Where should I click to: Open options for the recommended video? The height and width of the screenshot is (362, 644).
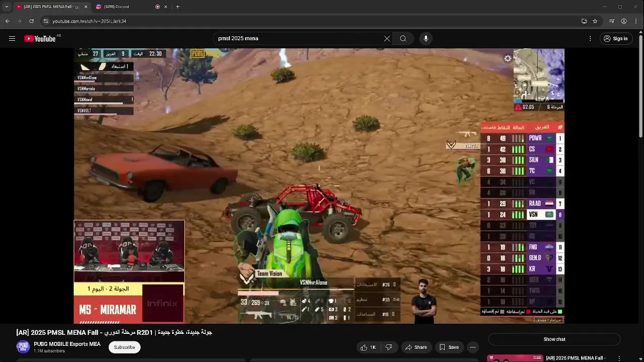[x=619, y=358]
